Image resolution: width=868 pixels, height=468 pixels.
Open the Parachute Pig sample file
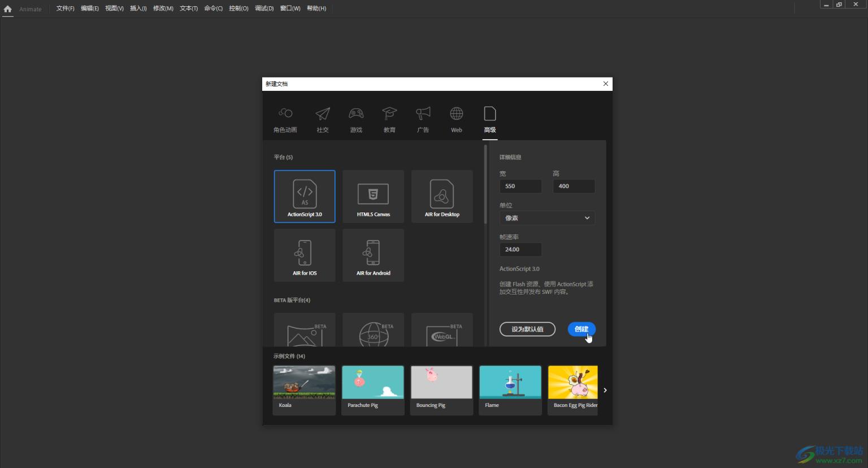(373, 390)
